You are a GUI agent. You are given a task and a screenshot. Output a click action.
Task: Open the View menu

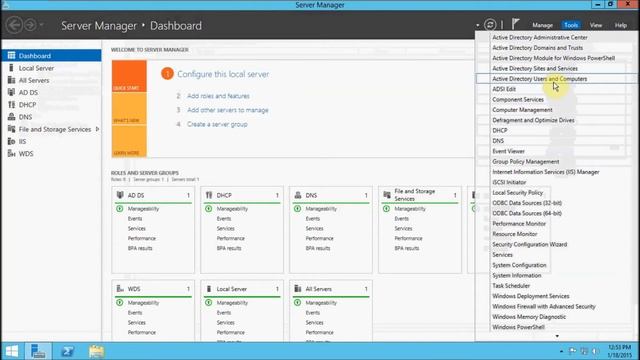click(596, 25)
